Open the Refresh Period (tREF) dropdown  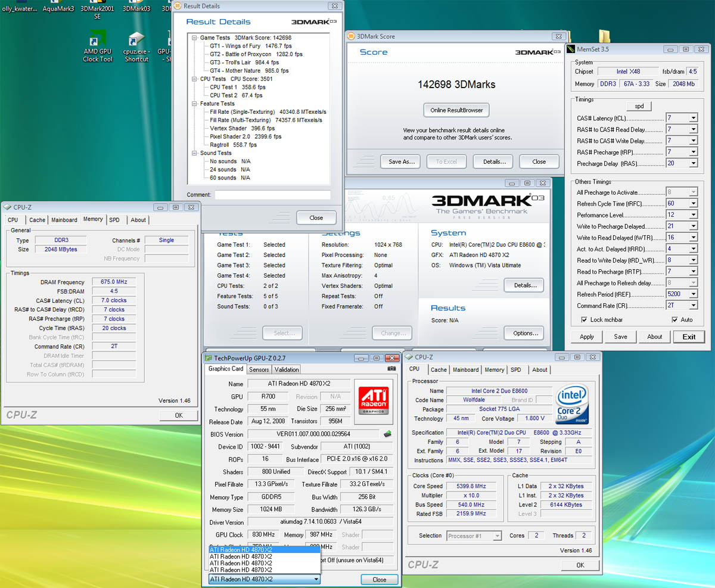click(x=693, y=294)
